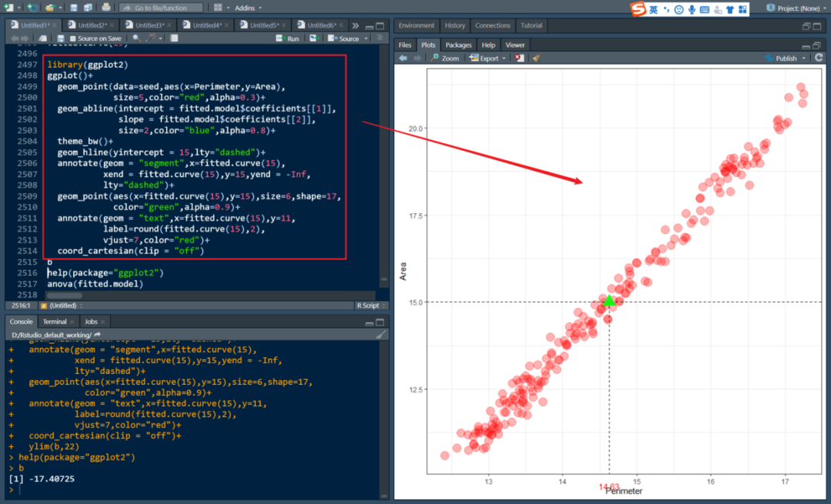831x504 pixels.
Task: Open the Tutorial tab
Action: tap(531, 25)
